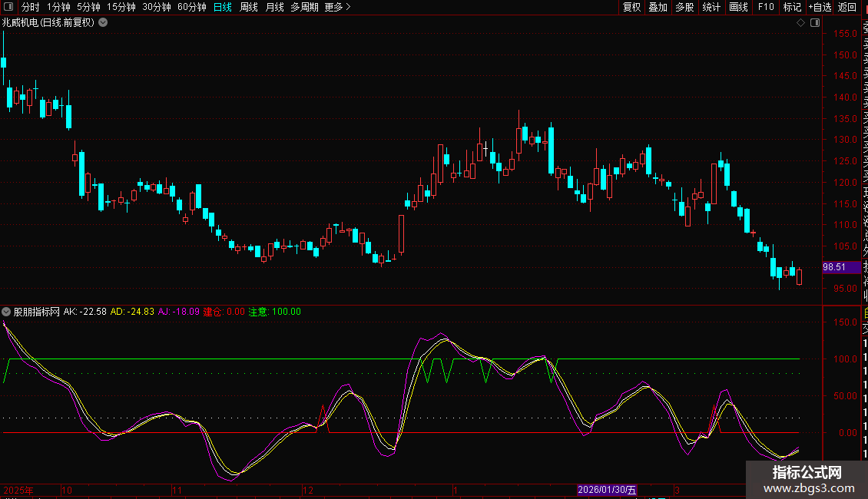The image size is (868, 499).
Task: Click the 兆威机电(日线.前复权) title text
Action: (x=48, y=23)
